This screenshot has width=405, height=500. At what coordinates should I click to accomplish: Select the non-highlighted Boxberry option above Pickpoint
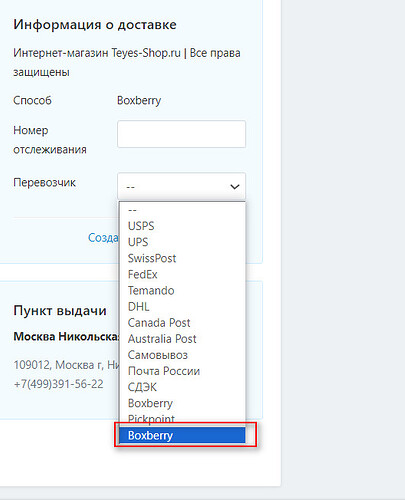click(182, 403)
